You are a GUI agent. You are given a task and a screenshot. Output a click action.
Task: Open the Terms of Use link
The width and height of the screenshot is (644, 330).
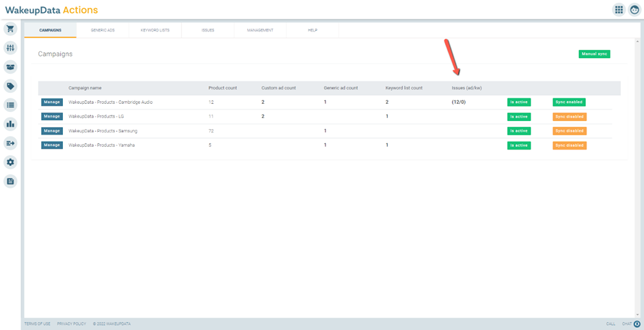tap(38, 324)
